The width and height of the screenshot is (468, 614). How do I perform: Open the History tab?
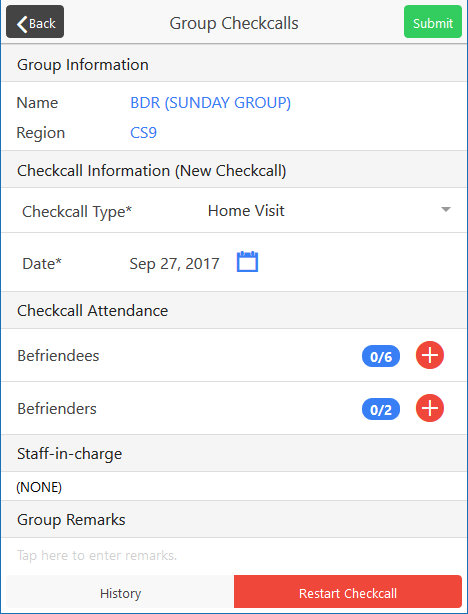click(120, 592)
